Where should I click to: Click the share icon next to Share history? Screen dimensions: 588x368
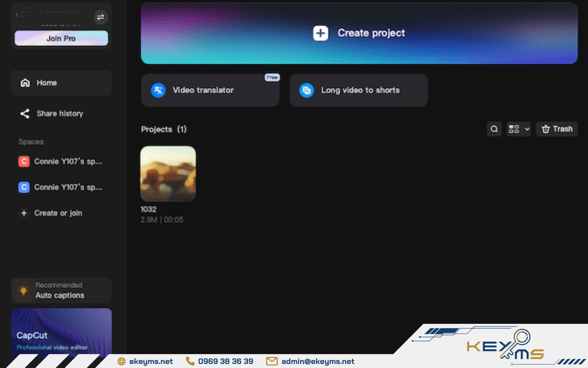25,114
